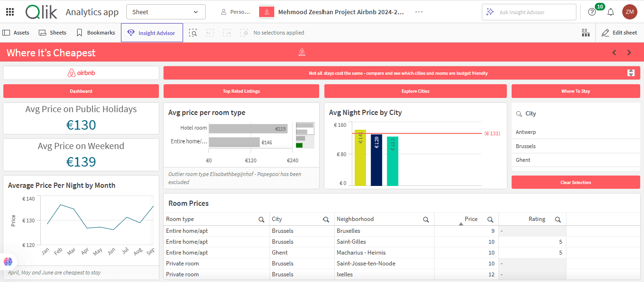The width and height of the screenshot is (644, 282).
Task: Click the Avg Price on Public Holidays KPI
Action: 81,118
